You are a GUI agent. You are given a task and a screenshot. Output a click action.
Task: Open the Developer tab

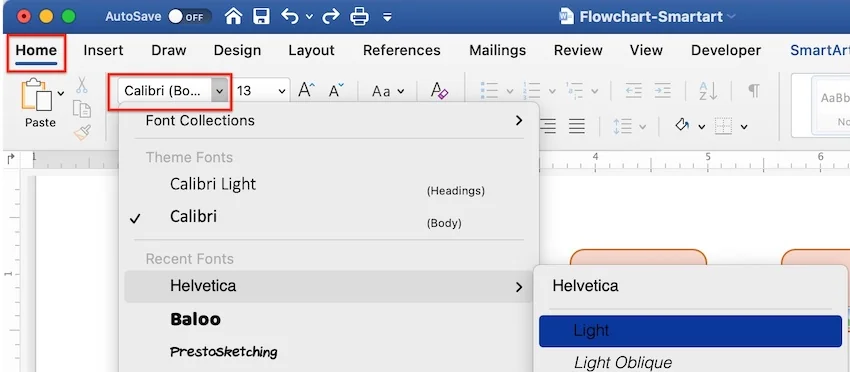coord(726,50)
